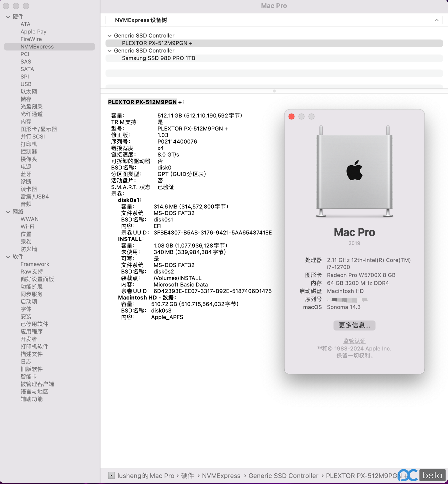This screenshot has height=484, width=448.
Task: Select SAS in the sidebar
Action: click(26, 62)
